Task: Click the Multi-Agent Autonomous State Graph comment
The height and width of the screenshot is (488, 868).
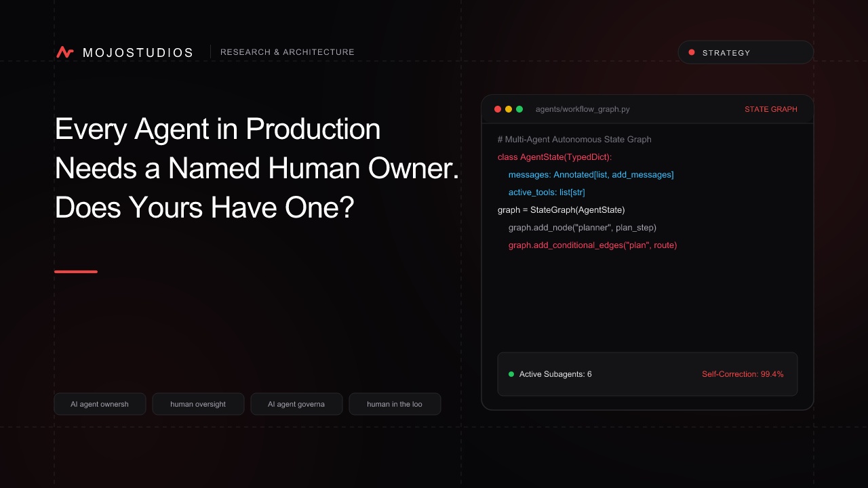Action: (x=574, y=140)
